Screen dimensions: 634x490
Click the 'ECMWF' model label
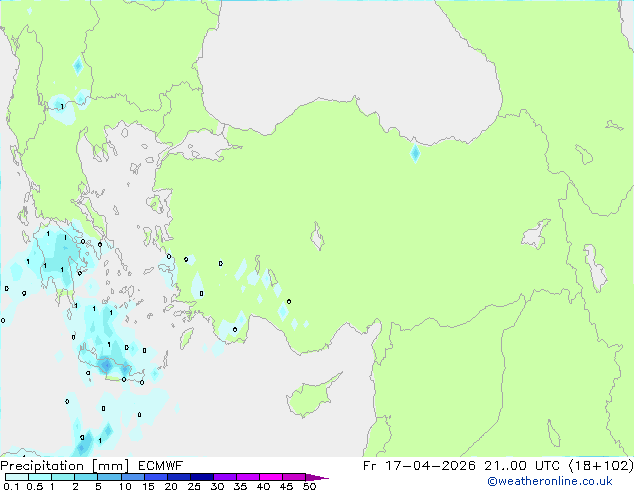click(x=161, y=466)
